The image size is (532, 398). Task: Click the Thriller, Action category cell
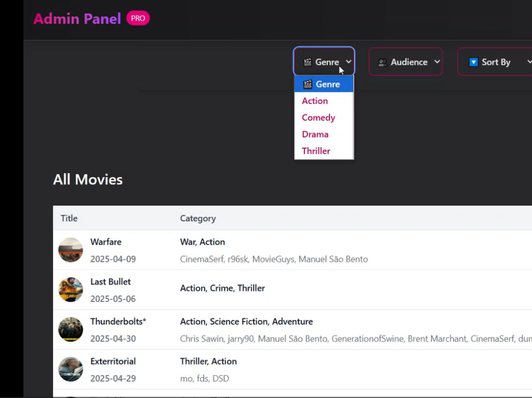[x=209, y=361]
